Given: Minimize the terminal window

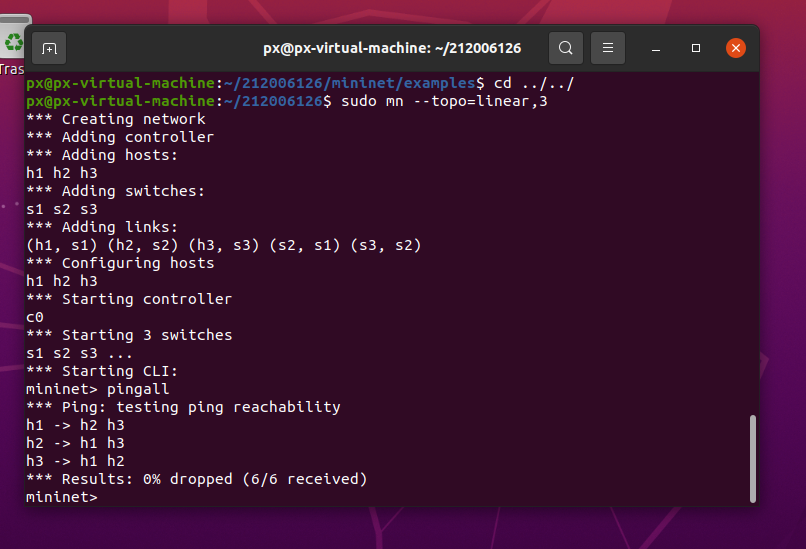Looking at the screenshot, I should click(656, 48).
